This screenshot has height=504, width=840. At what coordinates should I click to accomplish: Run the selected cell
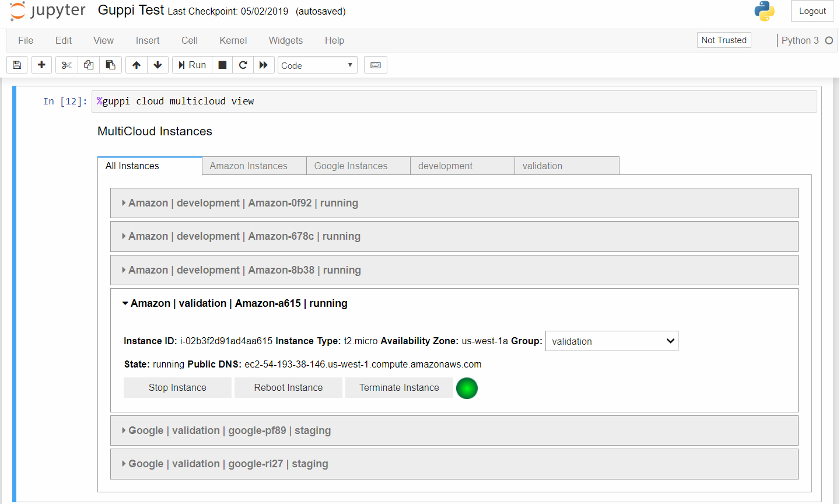[192, 65]
